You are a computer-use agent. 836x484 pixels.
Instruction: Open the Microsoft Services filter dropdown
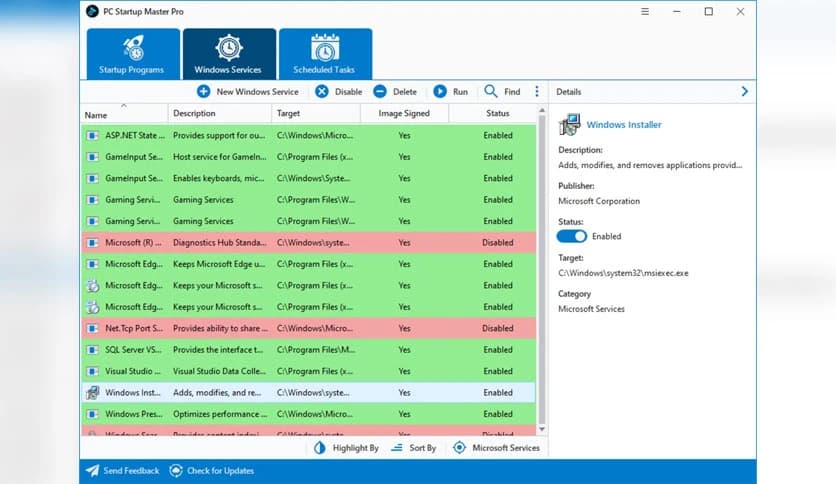[497, 448]
